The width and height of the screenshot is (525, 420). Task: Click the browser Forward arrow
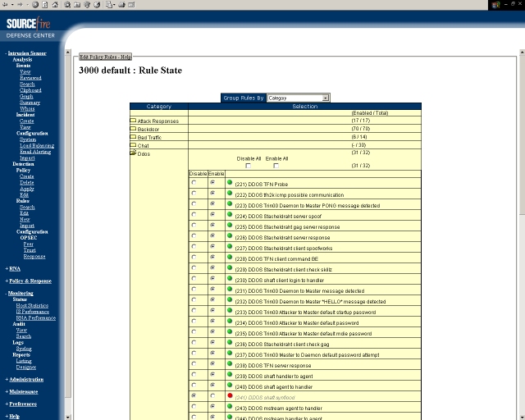pos(20,5)
